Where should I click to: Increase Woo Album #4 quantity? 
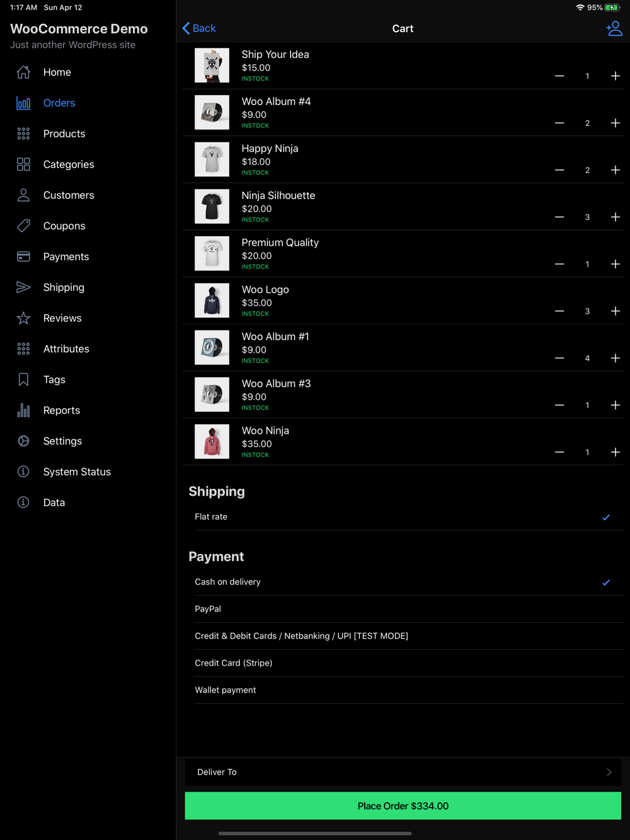(x=616, y=123)
